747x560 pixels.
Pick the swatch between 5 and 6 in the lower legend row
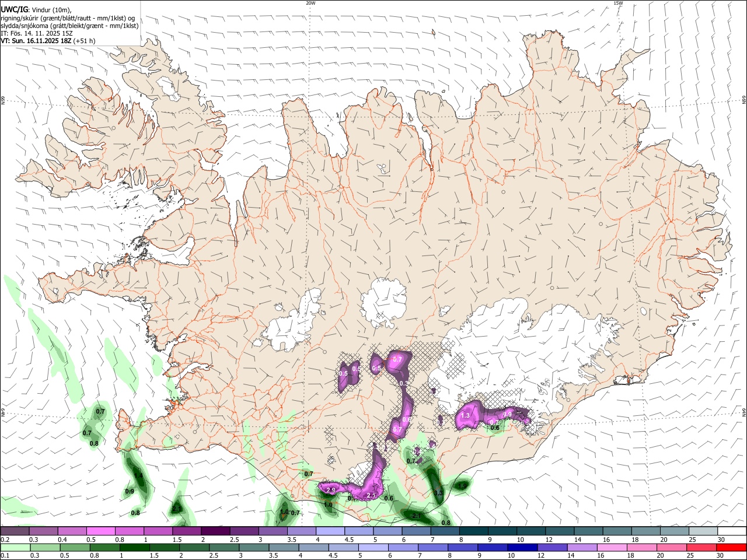[x=373, y=548]
